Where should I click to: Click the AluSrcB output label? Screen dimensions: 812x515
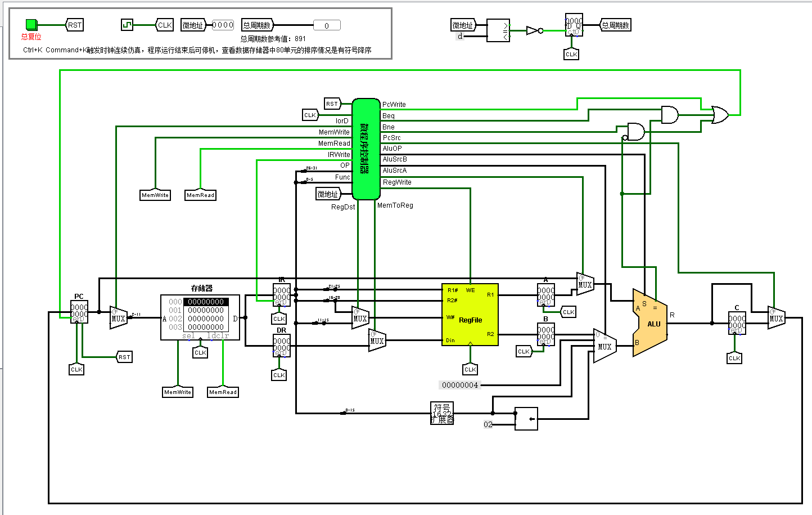pyautogui.click(x=395, y=159)
